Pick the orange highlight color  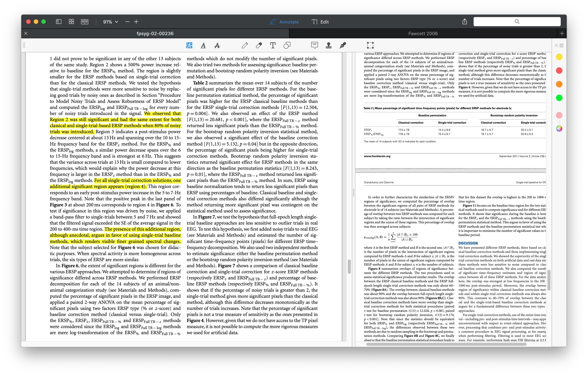(559, 84)
